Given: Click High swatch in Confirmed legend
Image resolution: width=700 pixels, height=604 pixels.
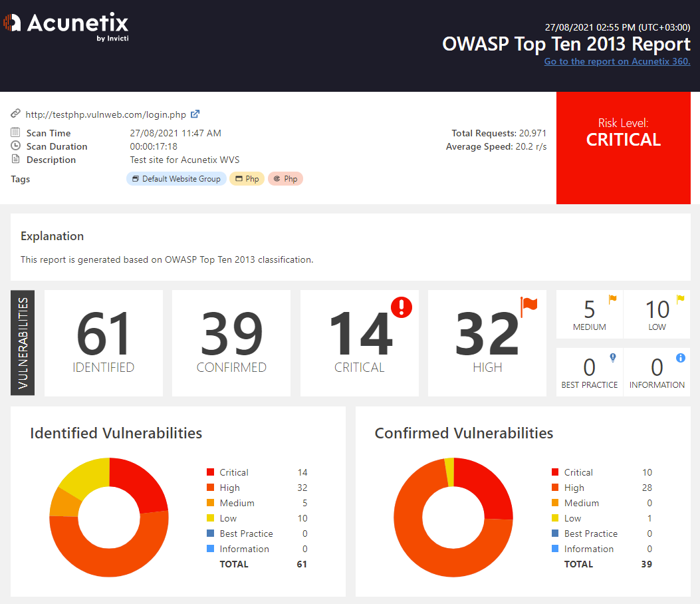Looking at the screenshot, I should pos(555,487).
